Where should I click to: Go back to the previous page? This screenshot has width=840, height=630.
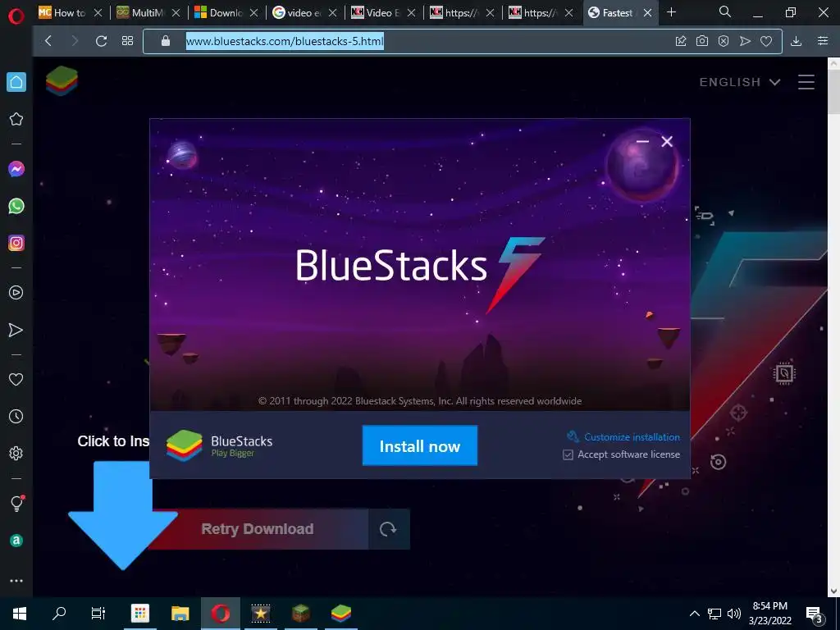pos(48,41)
